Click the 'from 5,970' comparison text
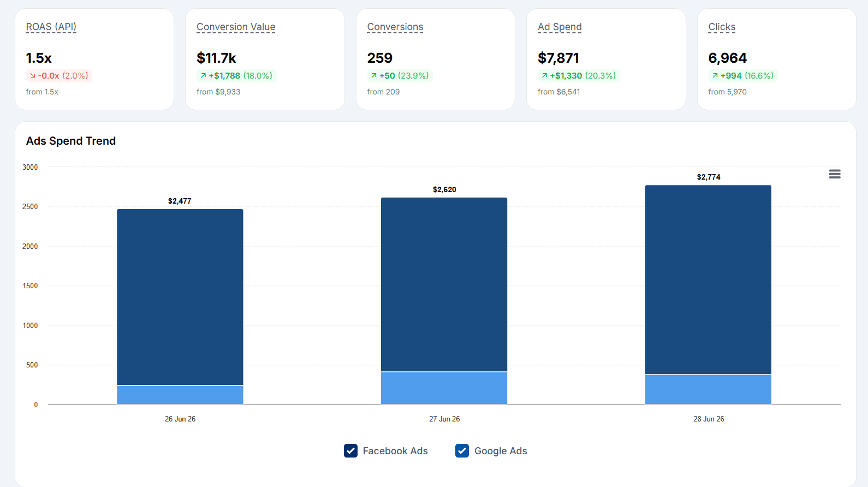Screen dimensions: 868x487 (728, 92)
